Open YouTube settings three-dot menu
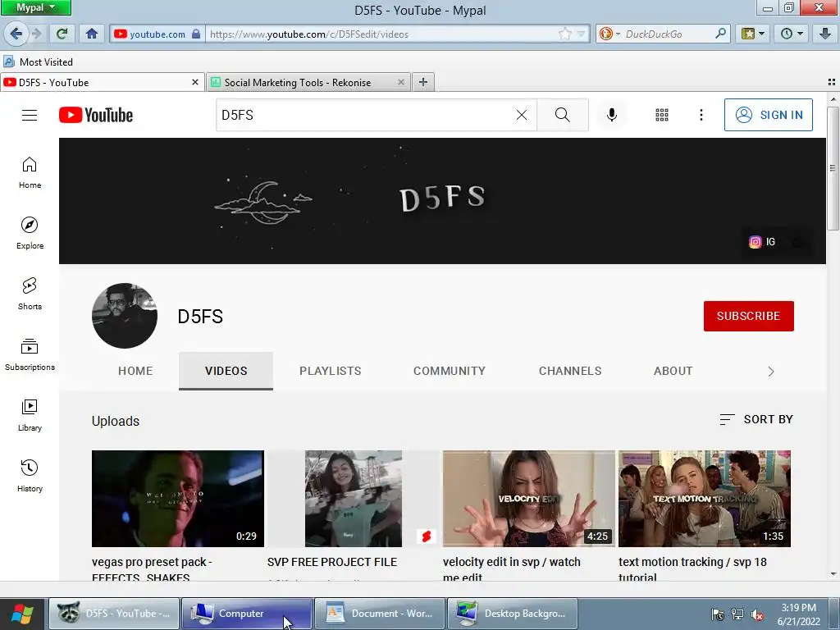The height and width of the screenshot is (630, 840). pyautogui.click(x=701, y=115)
